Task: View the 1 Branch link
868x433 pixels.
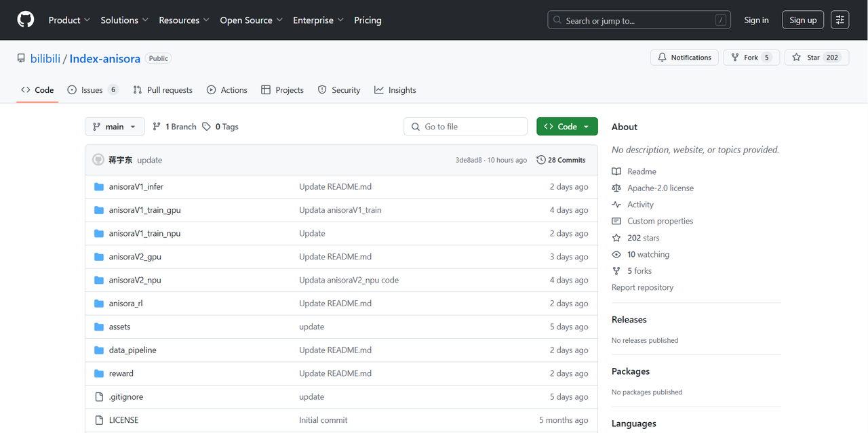Action: (174, 127)
